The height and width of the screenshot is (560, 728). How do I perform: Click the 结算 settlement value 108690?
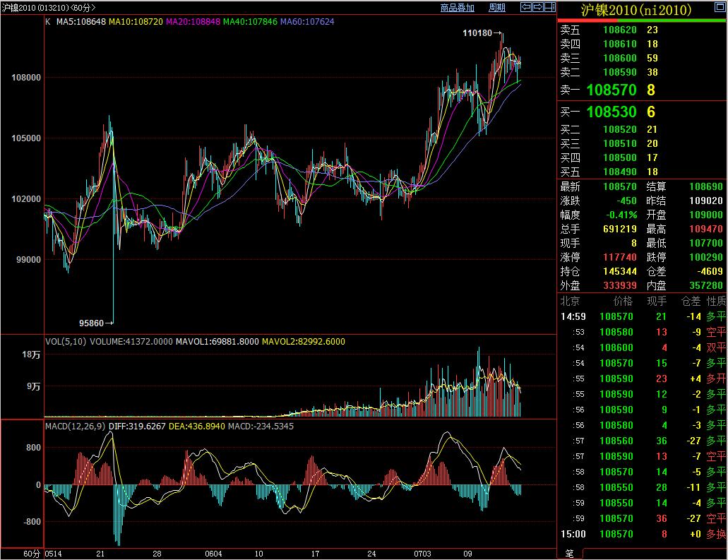point(705,186)
